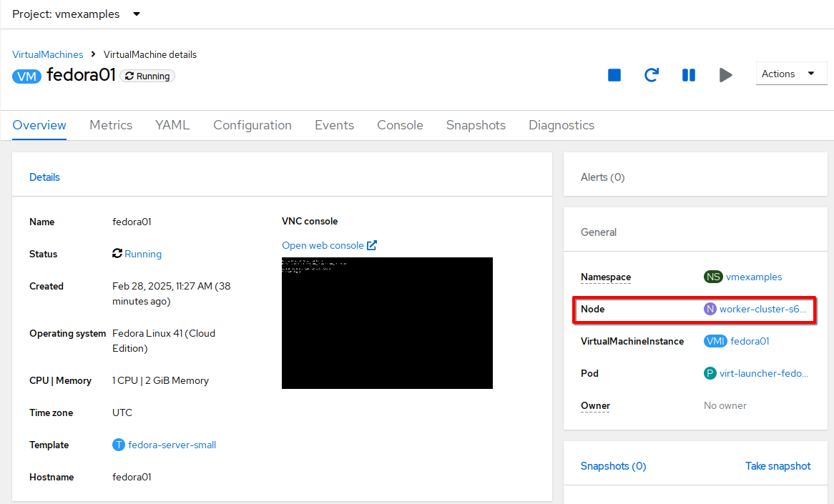Click the Details card heading link

(x=44, y=177)
